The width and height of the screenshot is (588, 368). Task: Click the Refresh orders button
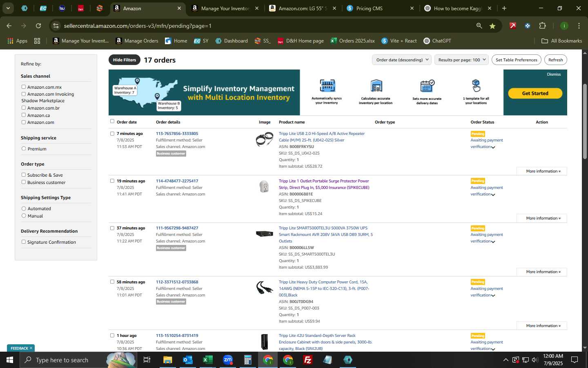click(555, 60)
